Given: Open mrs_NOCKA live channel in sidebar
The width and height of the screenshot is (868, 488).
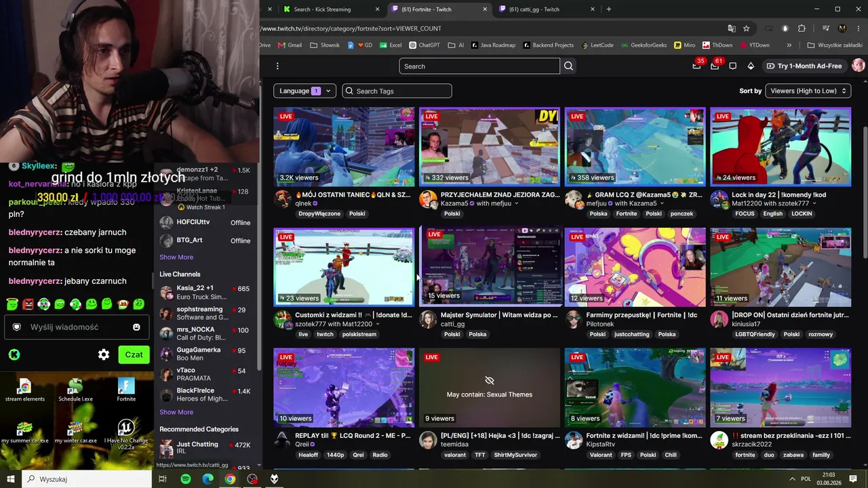Looking at the screenshot, I should pos(205,333).
